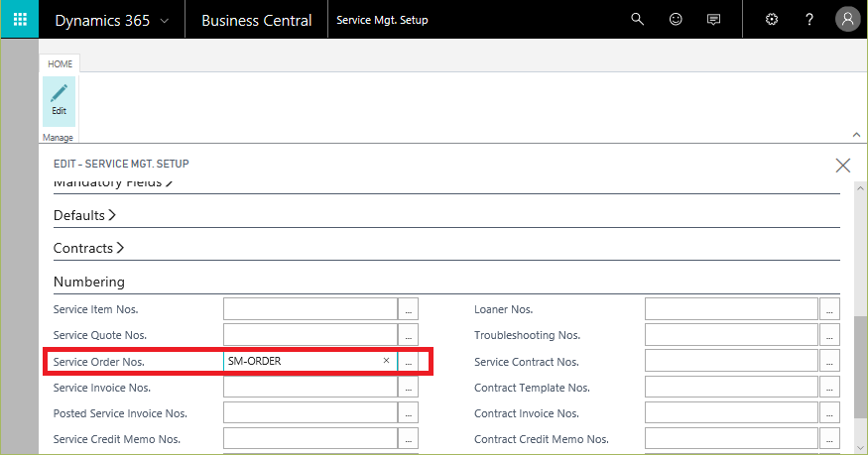Open Dynamics 365 dropdown menu
The height and width of the screenshot is (455, 868).
click(x=112, y=21)
